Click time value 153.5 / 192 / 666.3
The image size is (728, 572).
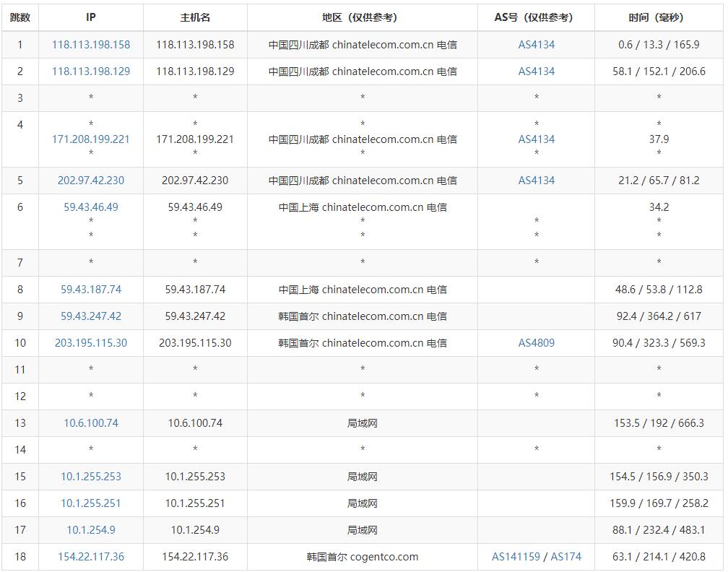click(659, 423)
